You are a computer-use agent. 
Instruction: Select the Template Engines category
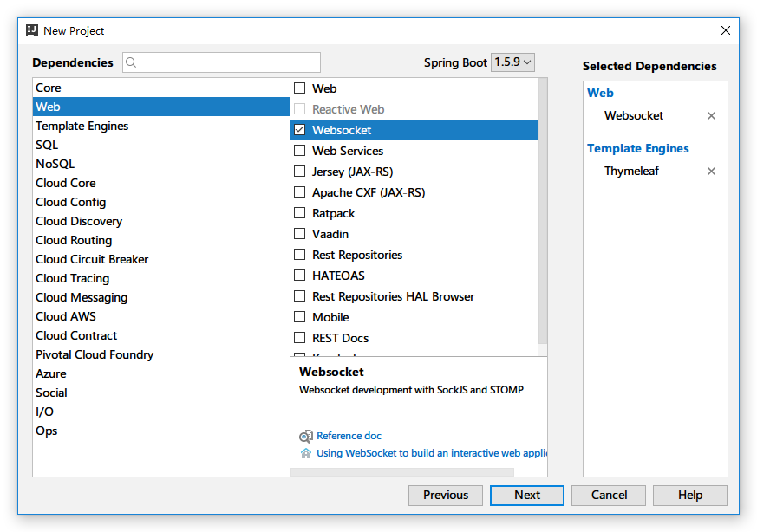(x=161, y=126)
